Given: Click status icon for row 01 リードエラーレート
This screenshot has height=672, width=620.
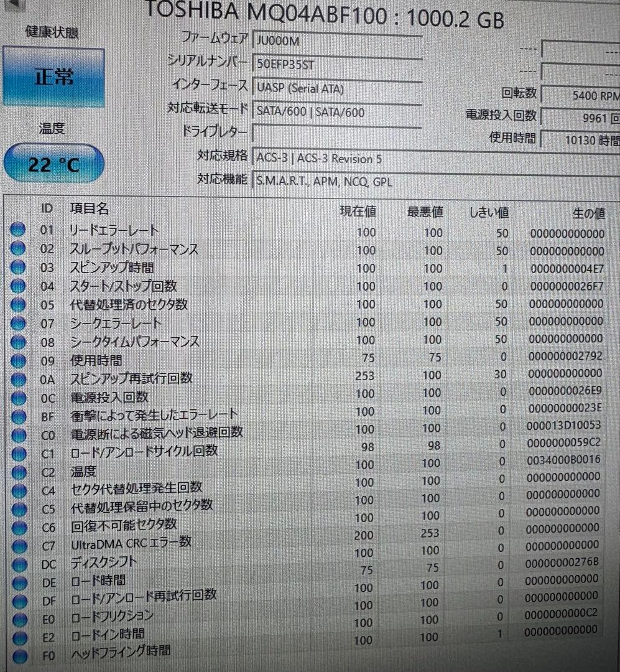Looking at the screenshot, I should click(17, 230).
